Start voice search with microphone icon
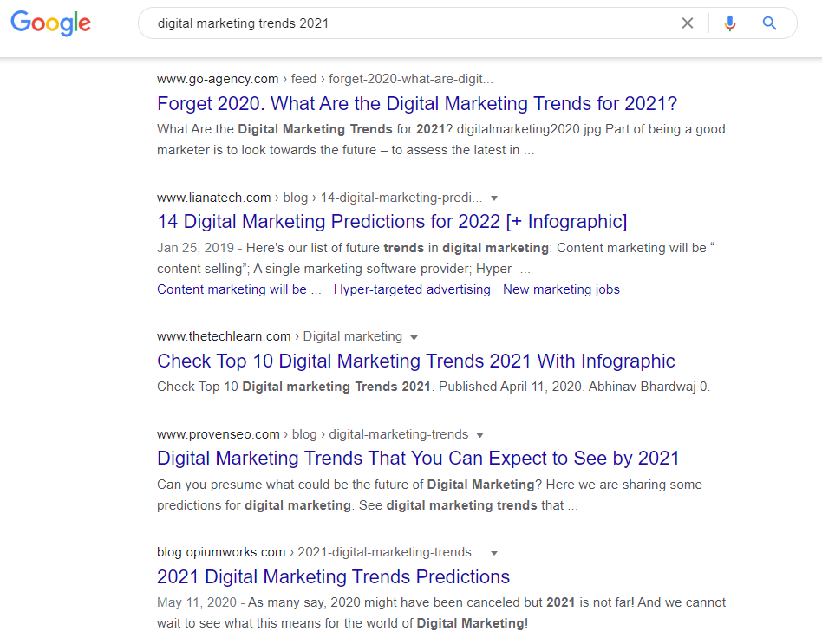 [730, 23]
